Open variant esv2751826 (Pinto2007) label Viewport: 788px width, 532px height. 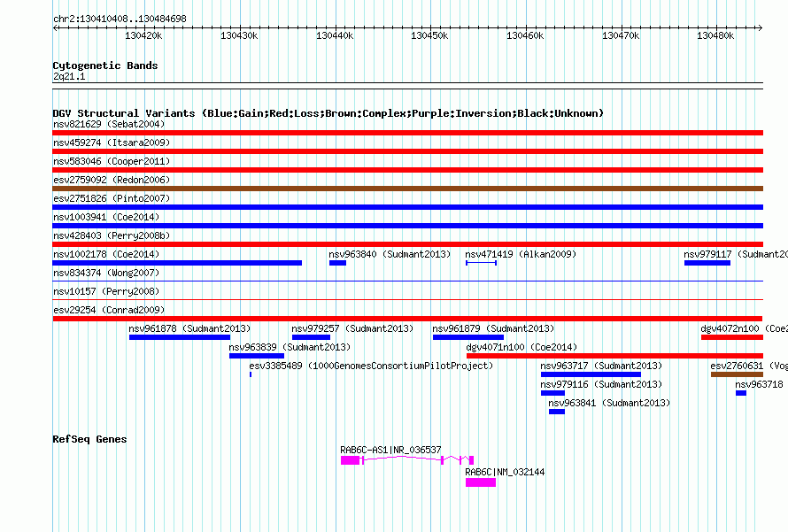click(x=112, y=198)
